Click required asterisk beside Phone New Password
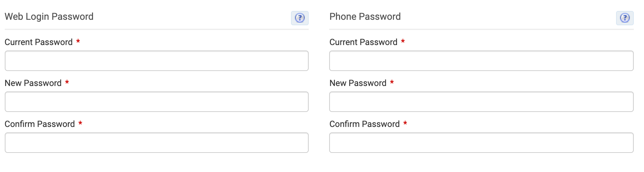The width and height of the screenshot is (644, 172). tap(392, 82)
